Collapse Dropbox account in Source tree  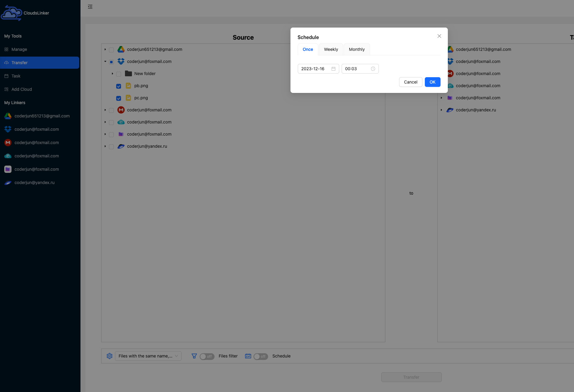(x=105, y=61)
